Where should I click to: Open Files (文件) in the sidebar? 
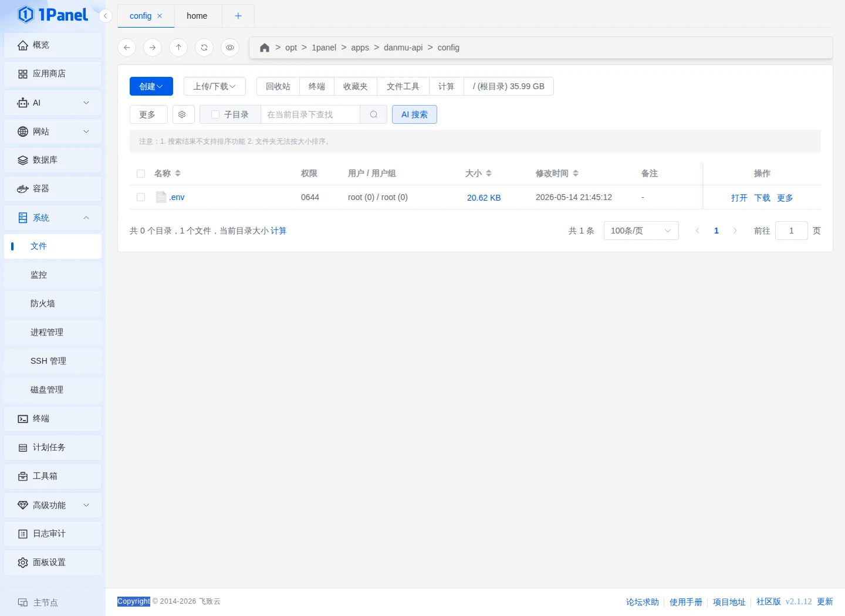point(53,246)
